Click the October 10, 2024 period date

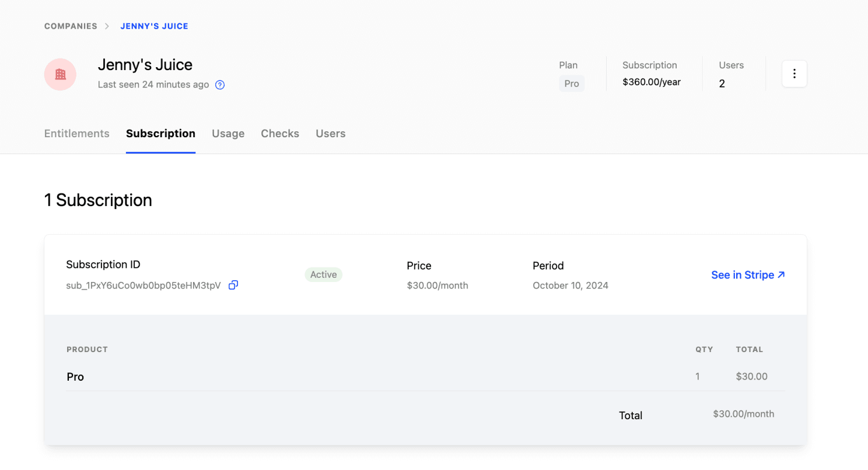[570, 286]
